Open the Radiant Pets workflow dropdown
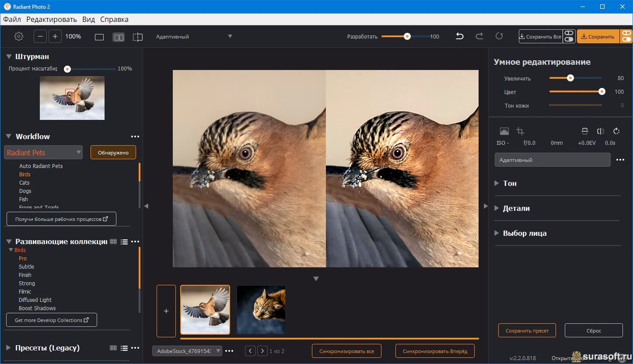The image size is (633, 364). 43,152
